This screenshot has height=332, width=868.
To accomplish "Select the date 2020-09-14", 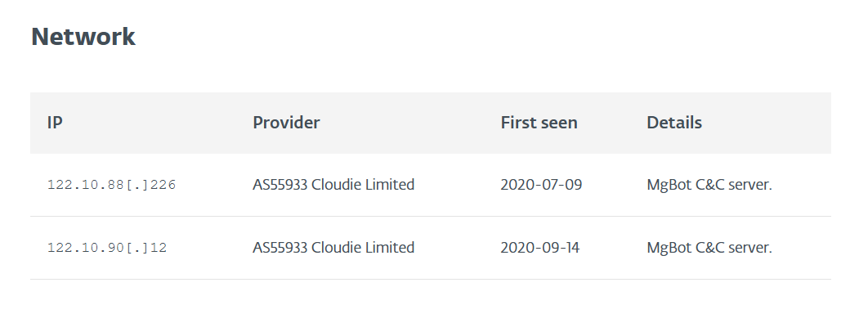I will 539,247.
